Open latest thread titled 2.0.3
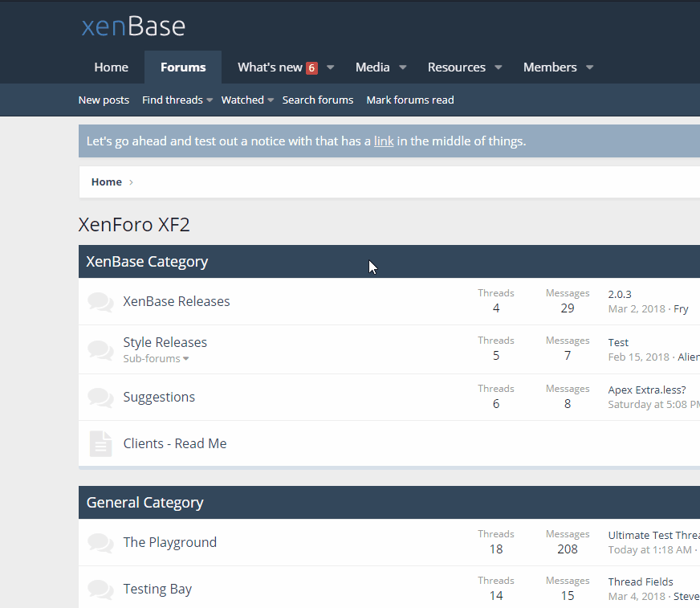 point(620,295)
